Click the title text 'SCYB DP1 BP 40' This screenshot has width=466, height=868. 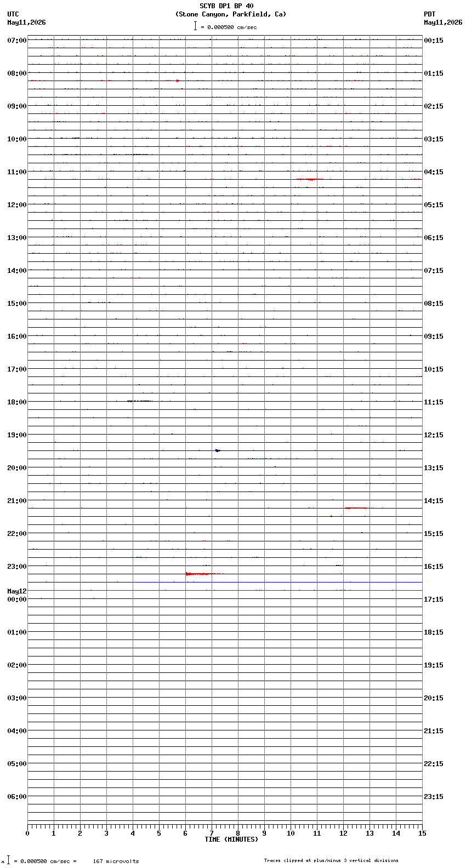226,6
